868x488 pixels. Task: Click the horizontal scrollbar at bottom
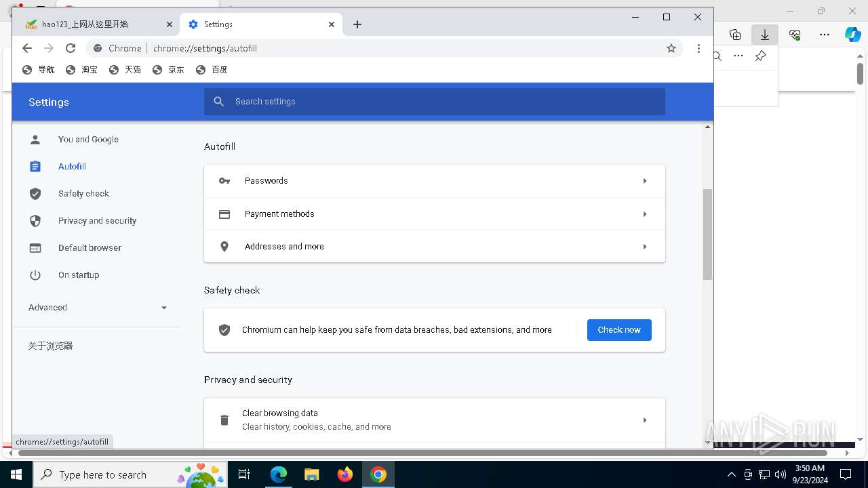click(x=422, y=453)
